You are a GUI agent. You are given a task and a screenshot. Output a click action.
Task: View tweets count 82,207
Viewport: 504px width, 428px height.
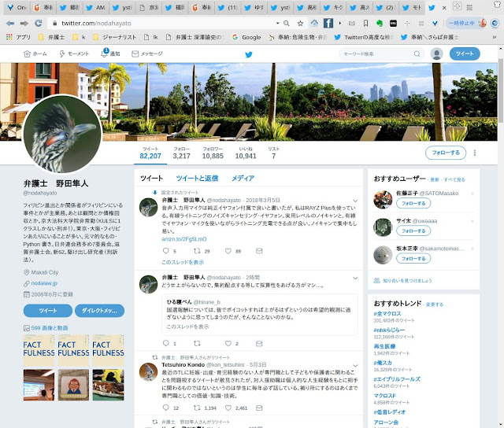[150, 153]
